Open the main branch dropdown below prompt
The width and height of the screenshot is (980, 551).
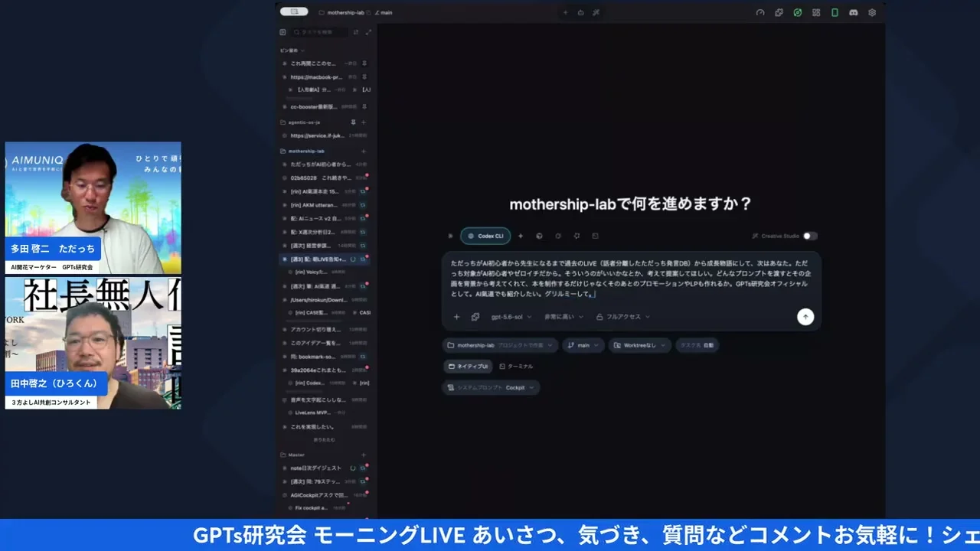point(583,345)
